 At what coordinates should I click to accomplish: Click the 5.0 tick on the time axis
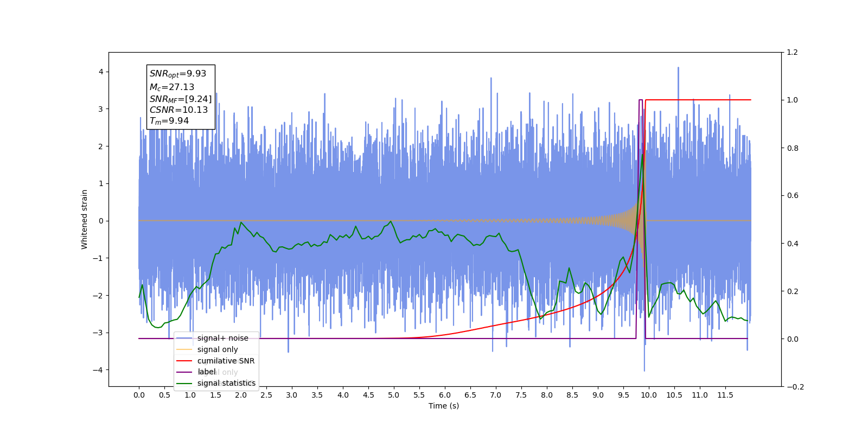tap(394, 395)
